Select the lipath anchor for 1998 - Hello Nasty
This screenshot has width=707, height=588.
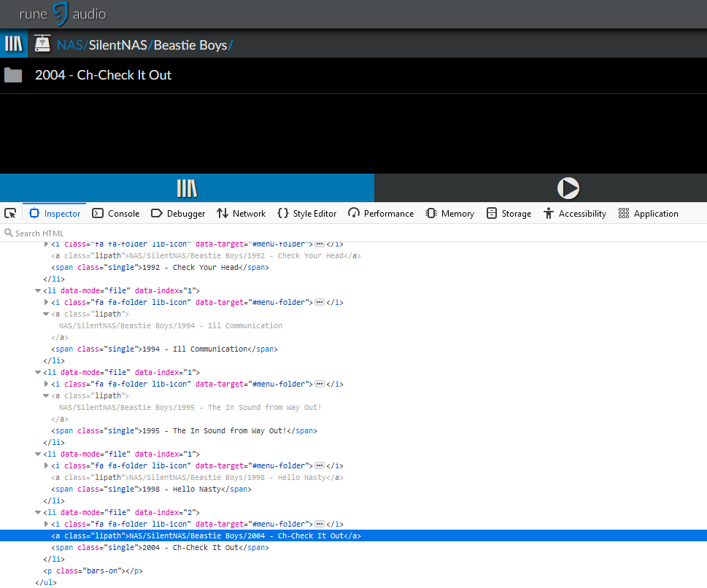pyautogui.click(x=197, y=477)
